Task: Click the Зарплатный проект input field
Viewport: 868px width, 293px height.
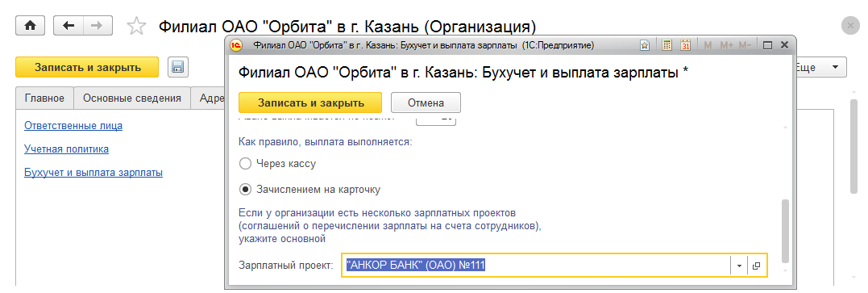Action: tap(536, 266)
